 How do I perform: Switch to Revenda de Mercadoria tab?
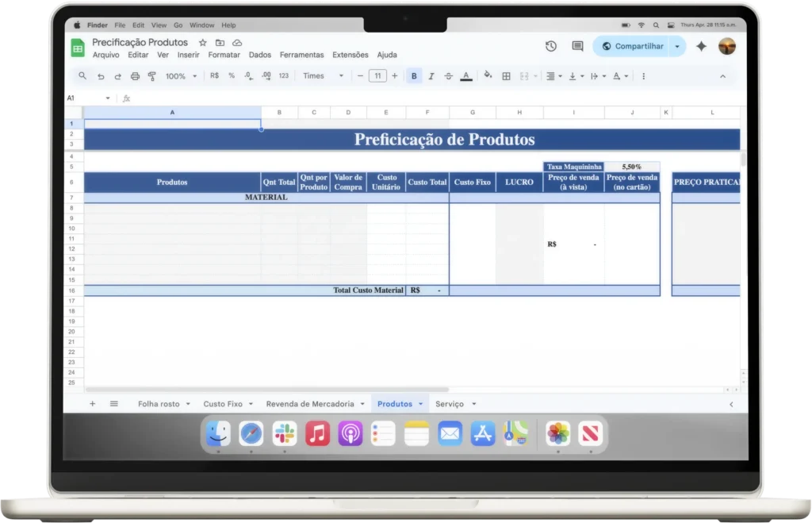[x=310, y=404]
